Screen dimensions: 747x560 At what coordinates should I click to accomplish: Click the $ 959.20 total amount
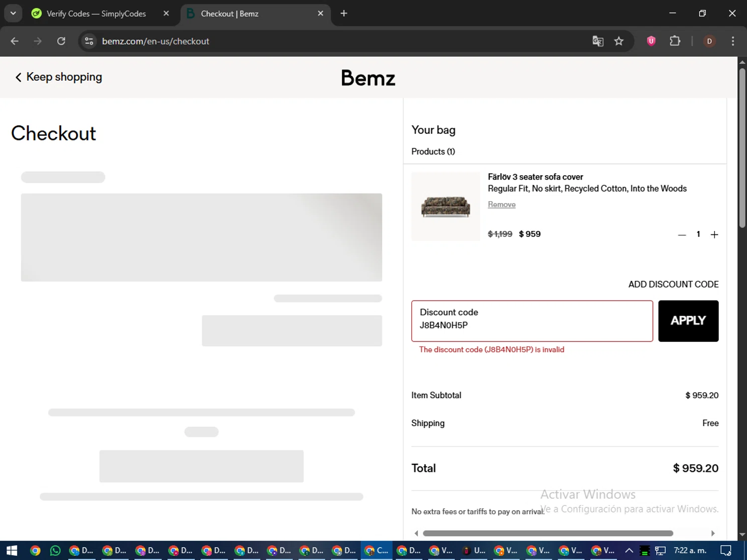[x=695, y=468]
